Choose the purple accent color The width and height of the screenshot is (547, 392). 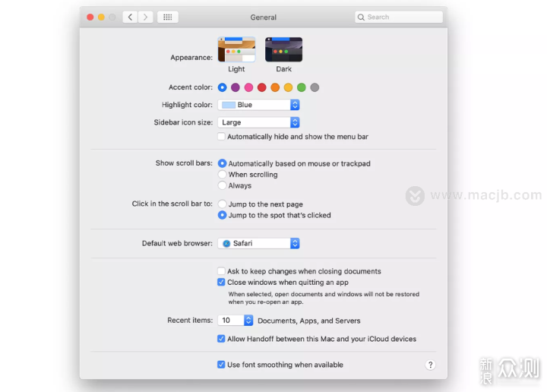tap(236, 87)
